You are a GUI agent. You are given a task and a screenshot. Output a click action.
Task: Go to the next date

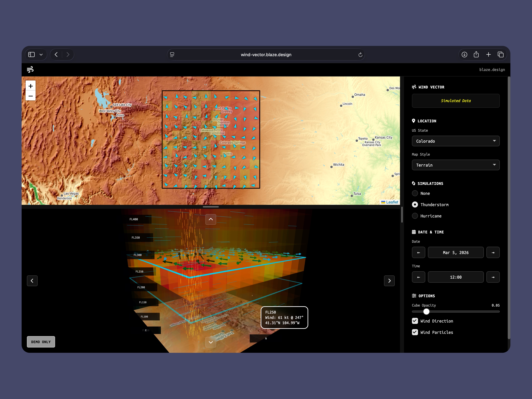click(493, 253)
